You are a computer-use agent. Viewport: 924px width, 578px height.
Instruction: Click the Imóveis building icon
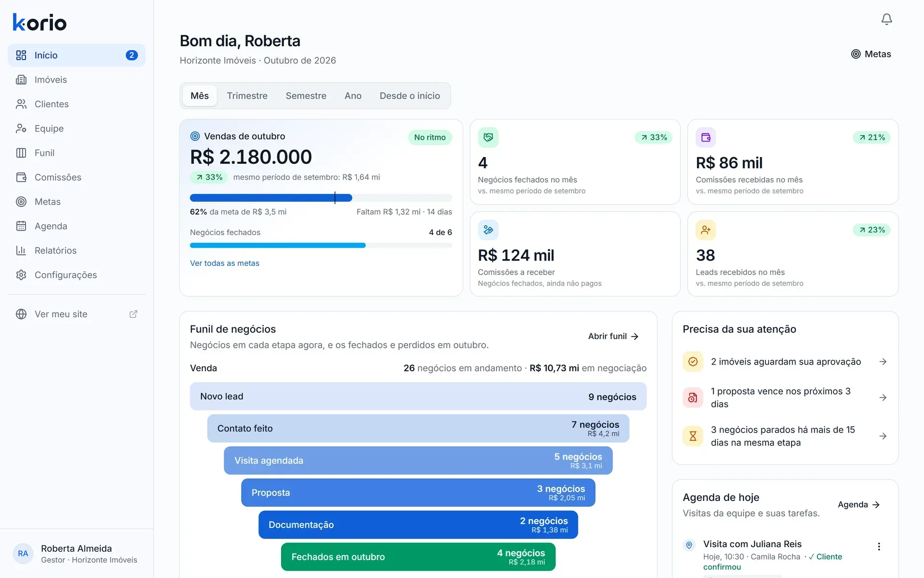(21, 80)
